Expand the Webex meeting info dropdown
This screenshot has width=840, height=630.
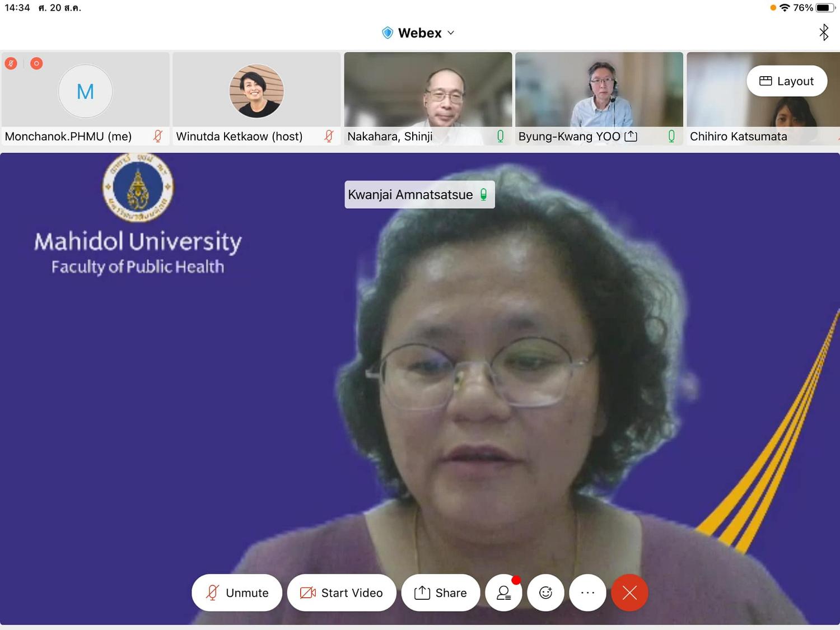tap(451, 33)
